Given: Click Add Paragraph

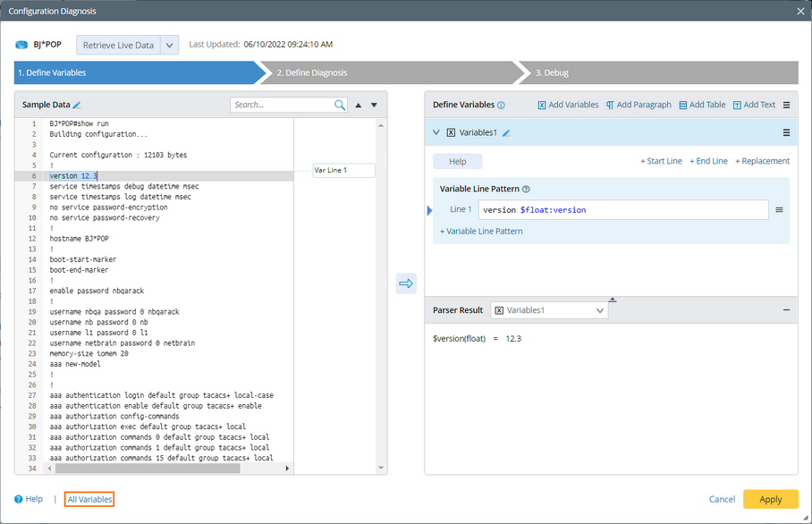Looking at the screenshot, I should (638, 105).
